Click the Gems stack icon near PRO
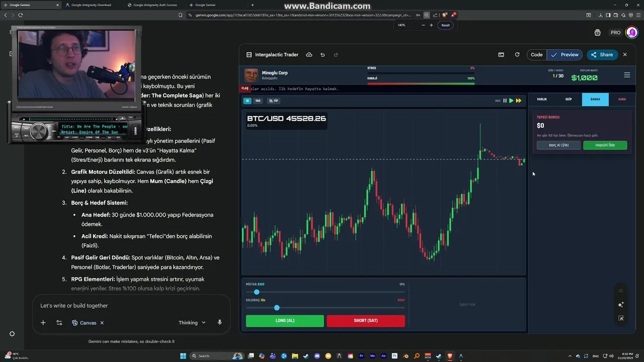Viewport: 644px width, 362px height. (x=597, y=33)
